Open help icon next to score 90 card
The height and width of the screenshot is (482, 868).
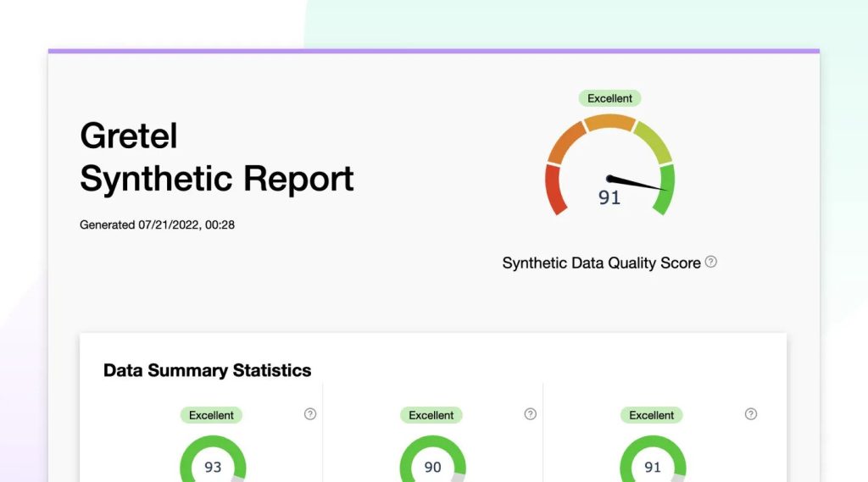click(x=531, y=414)
